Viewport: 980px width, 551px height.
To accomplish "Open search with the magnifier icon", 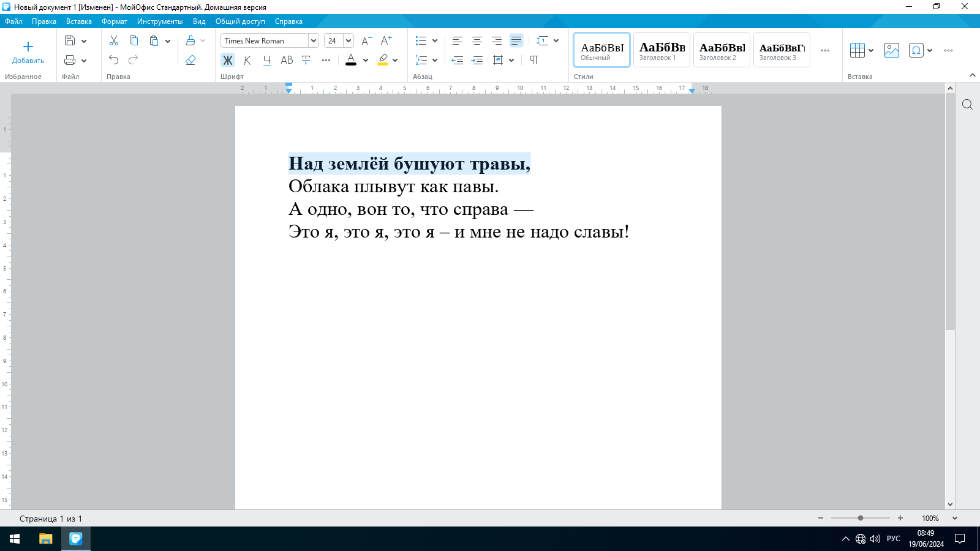I will coord(967,104).
